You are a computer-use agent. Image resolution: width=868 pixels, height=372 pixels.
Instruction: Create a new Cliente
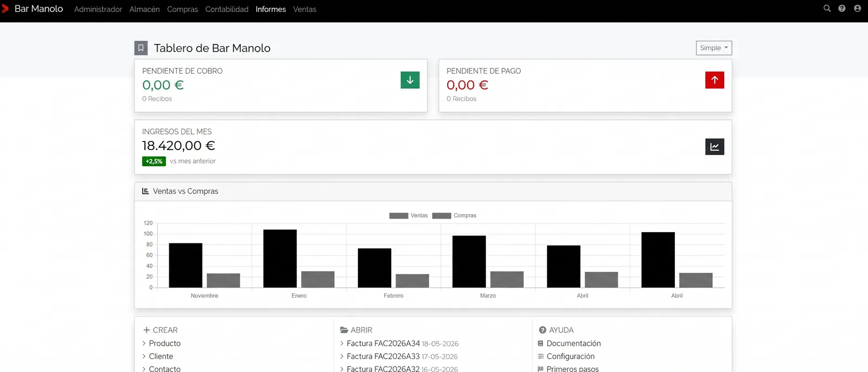click(161, 356)
